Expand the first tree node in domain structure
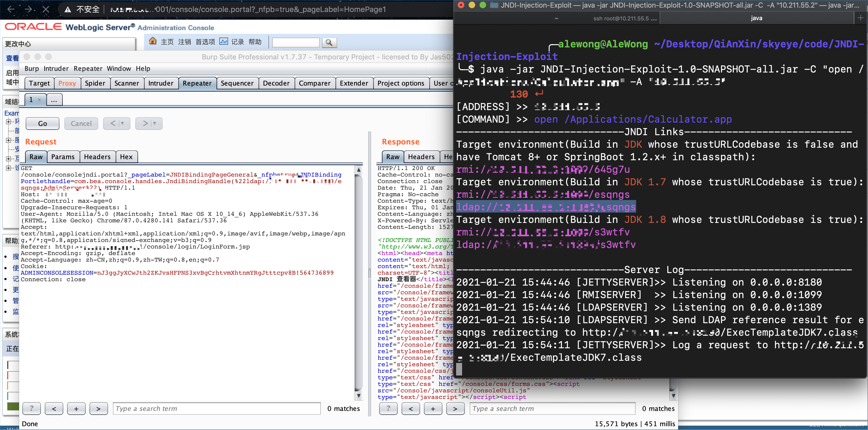Image resolution: width=868 pixels, height=430 pixels. [8, 122]
